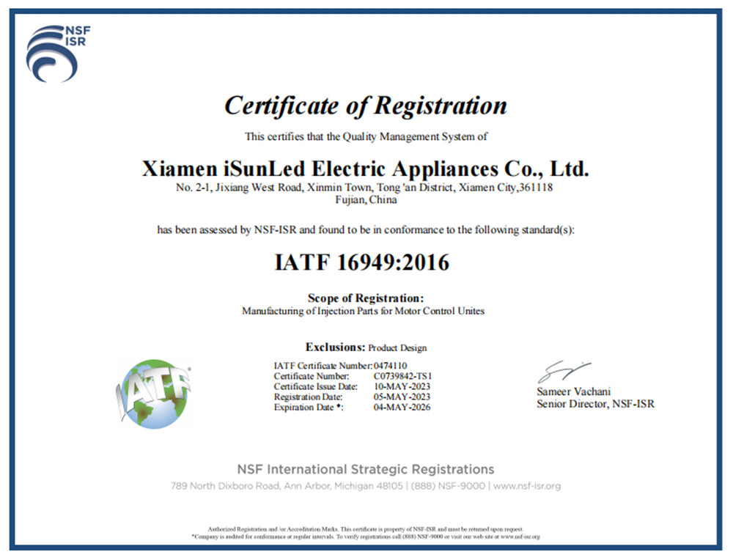Click the IATF globe logo
Viewport: 733px width, 560px height.
tap(153, 394)
